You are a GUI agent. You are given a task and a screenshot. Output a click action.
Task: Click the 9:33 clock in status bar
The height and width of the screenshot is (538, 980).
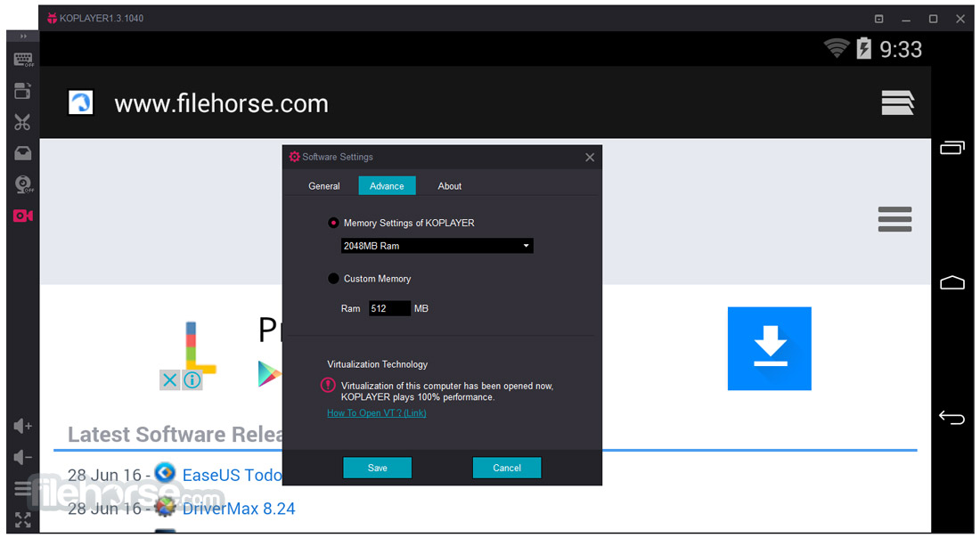[x=901, y=49]
